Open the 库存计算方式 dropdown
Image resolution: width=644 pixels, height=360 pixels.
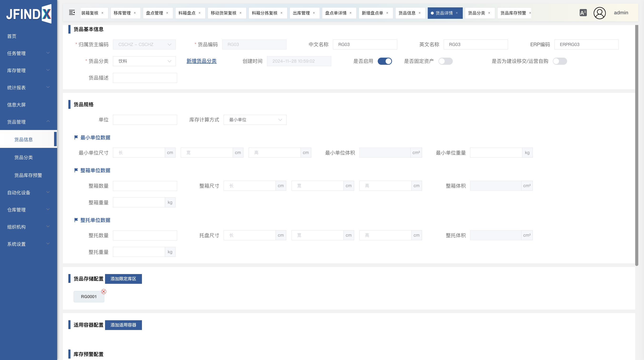[x=255, y=120]
